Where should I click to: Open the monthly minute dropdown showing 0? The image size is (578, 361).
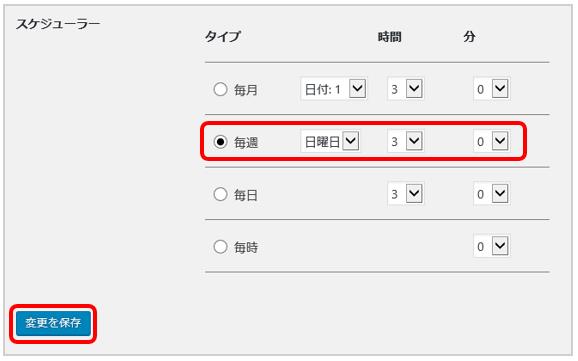point(492,89)
